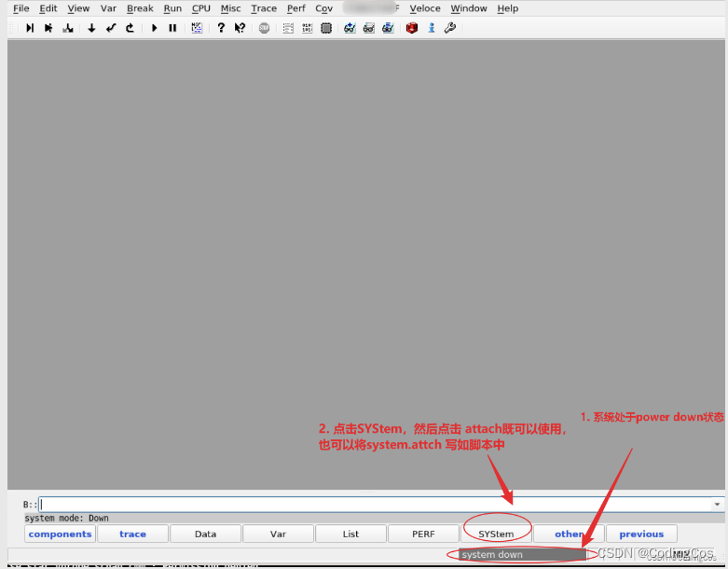Open the source List window icon
This screenshot has width=728, height=569.
pos(288,28)
